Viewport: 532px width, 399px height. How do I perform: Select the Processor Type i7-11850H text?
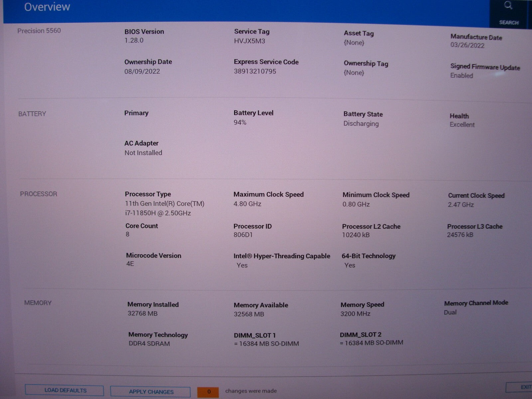pos(158,213)
